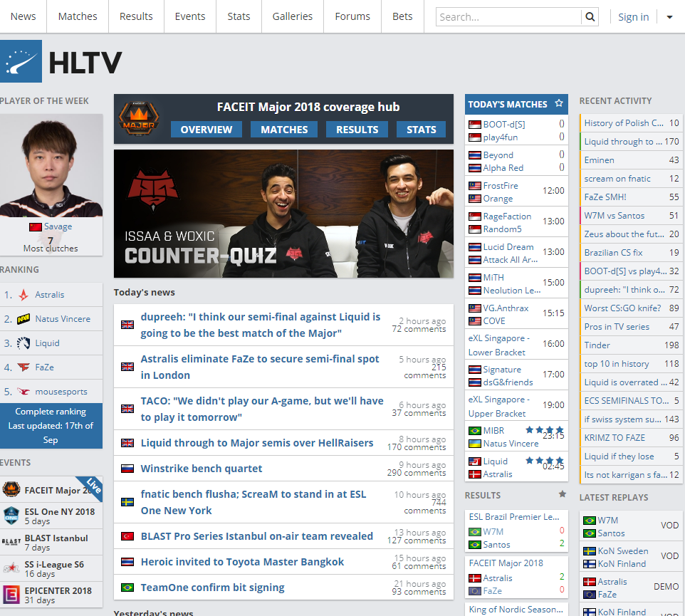Click in the Search input field
The height and width of the screenshot is (616, 685).
pos(508,17)
